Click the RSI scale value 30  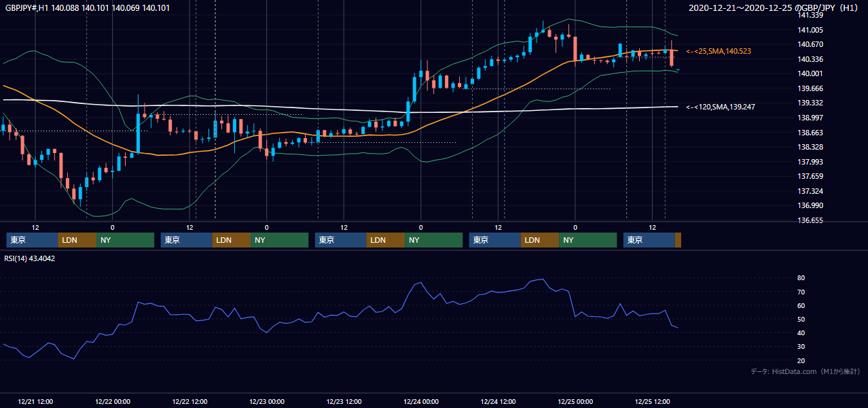(801, 346)
